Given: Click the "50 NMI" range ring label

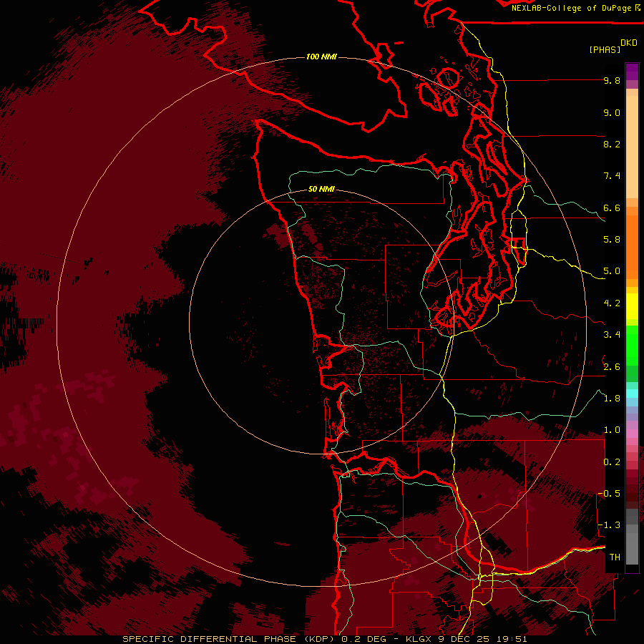Looking at the screenshot, I should [x=321, y=189].
